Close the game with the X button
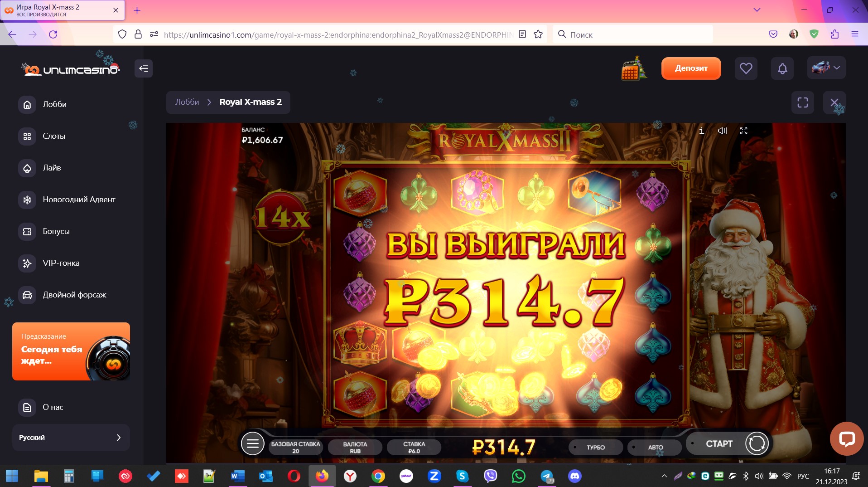This screenshot has width=868, height=487. click(834, 102)
